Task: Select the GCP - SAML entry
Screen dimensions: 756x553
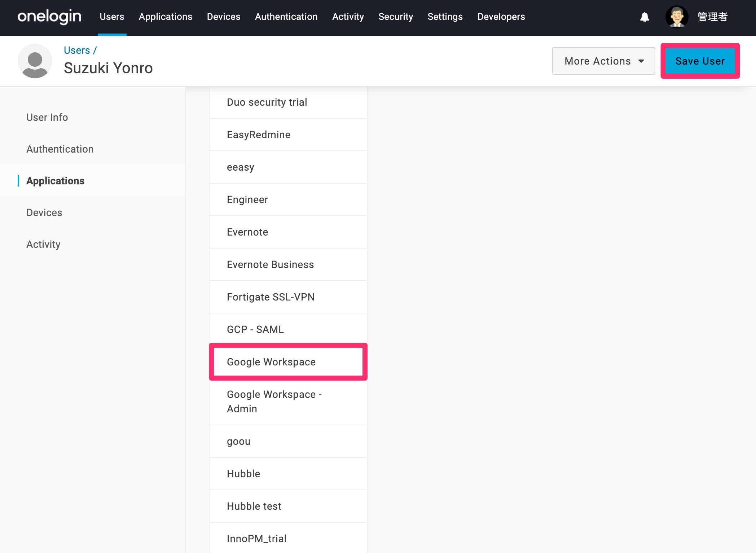Action: click(288, 329)
